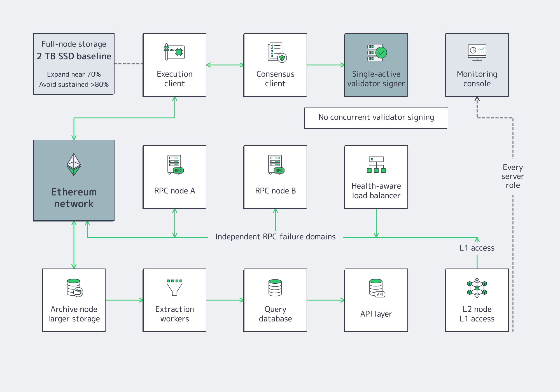560x392 pixels.
Task: Select the 'Health-aware load balancer' label
Action: point(376,191)
